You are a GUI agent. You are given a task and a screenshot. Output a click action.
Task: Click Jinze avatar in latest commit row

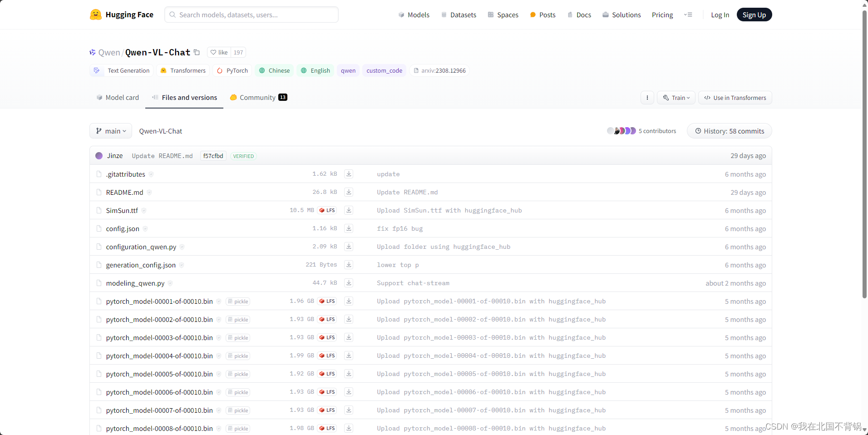99,156
